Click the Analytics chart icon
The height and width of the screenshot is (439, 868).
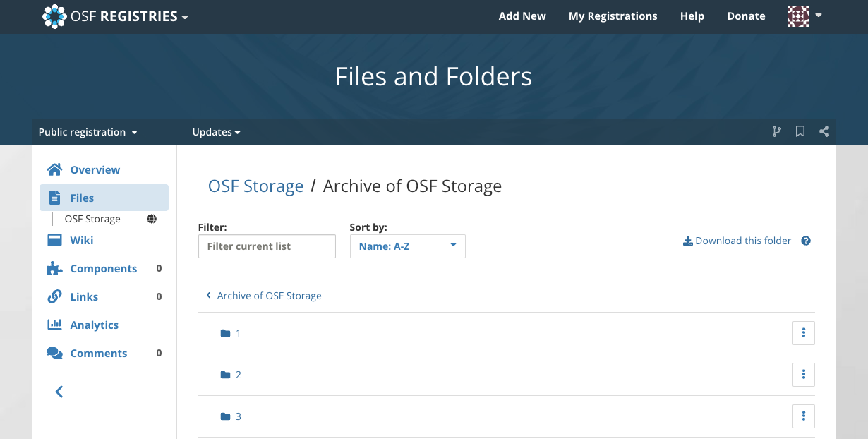[54, 325]
